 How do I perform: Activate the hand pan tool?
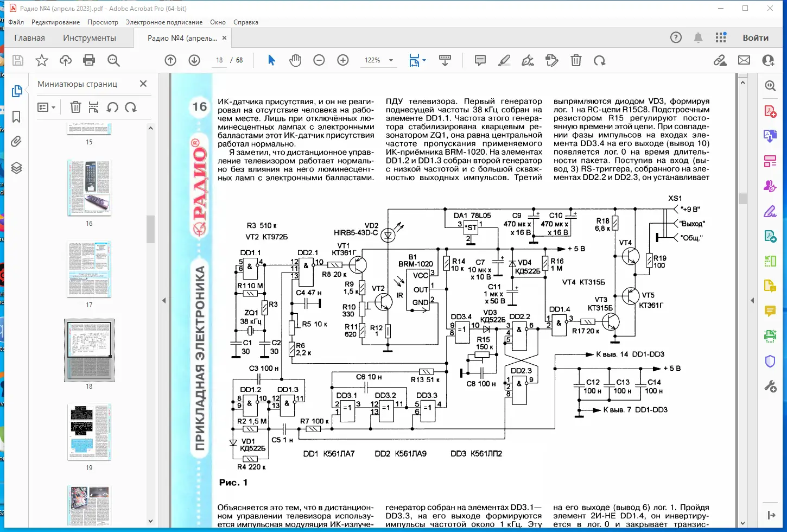tap(295, 60)
